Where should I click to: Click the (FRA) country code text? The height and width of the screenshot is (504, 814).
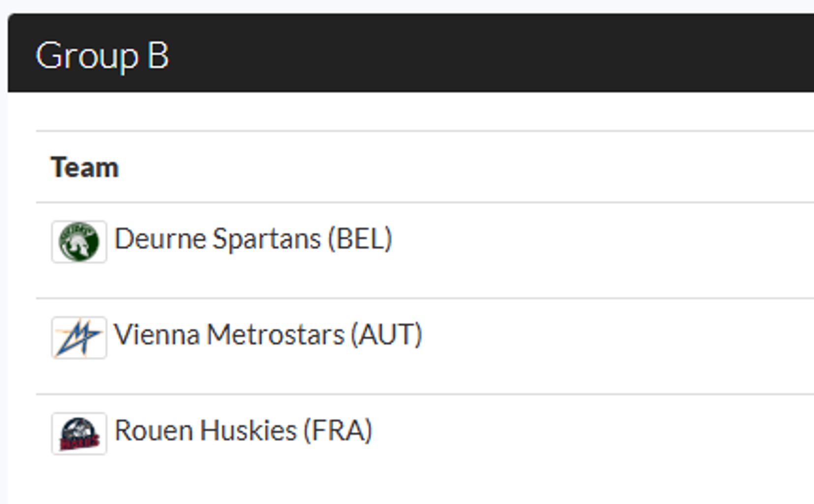tap(338, 431)
